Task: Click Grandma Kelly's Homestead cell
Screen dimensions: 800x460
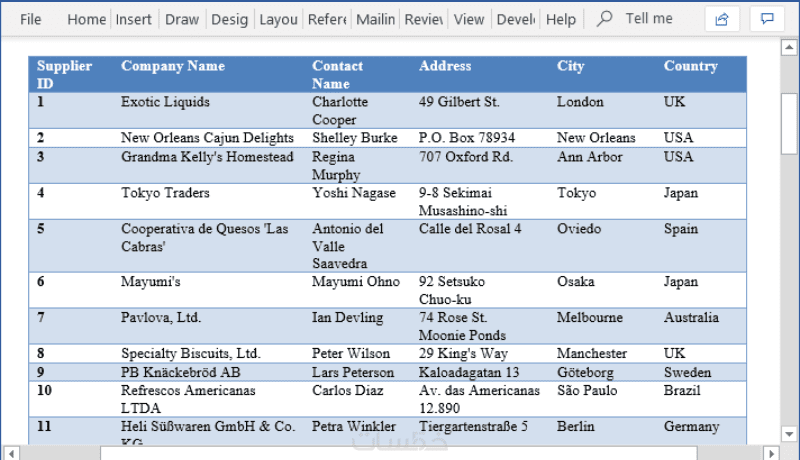Action: [x=209, y=165]
